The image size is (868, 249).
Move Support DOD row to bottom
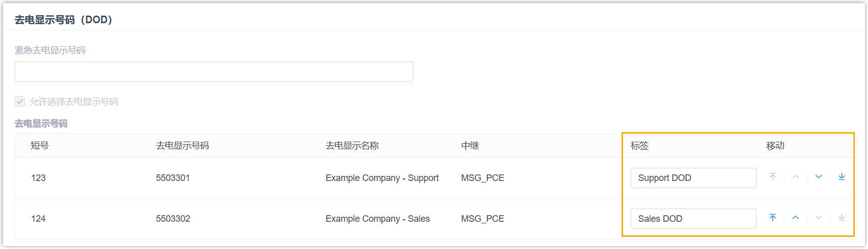(842, 177)
